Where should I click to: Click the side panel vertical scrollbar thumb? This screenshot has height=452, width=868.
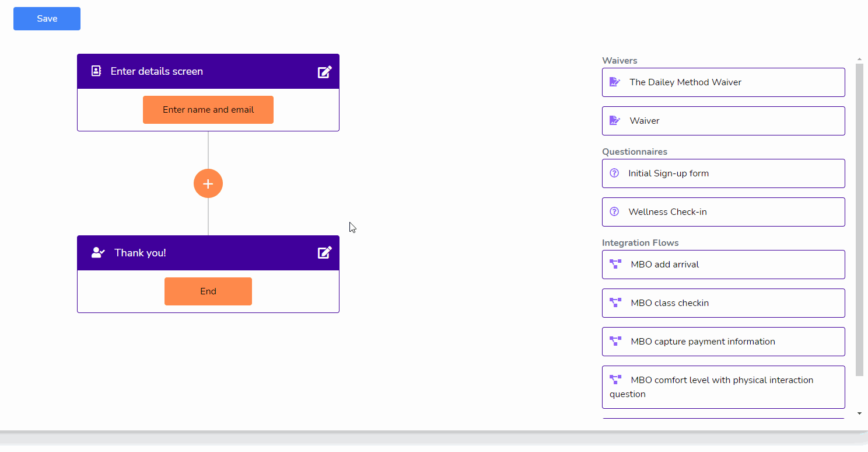859,219
